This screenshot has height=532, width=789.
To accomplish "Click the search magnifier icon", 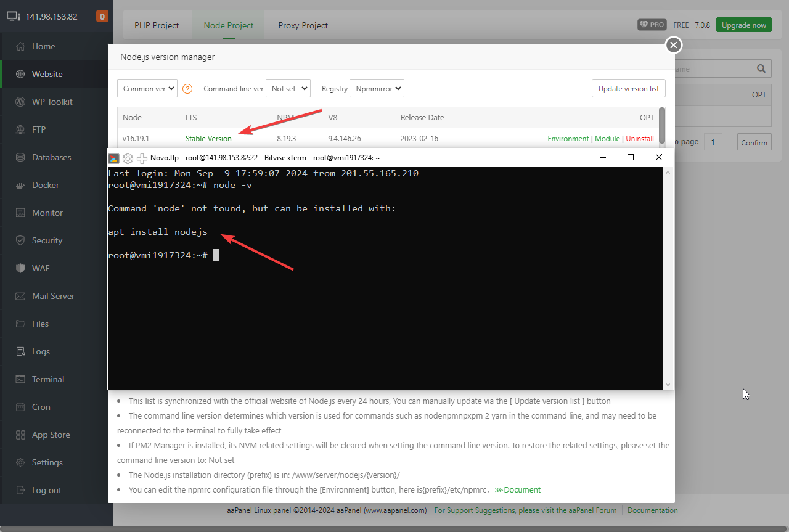I will tap(761, 69).
